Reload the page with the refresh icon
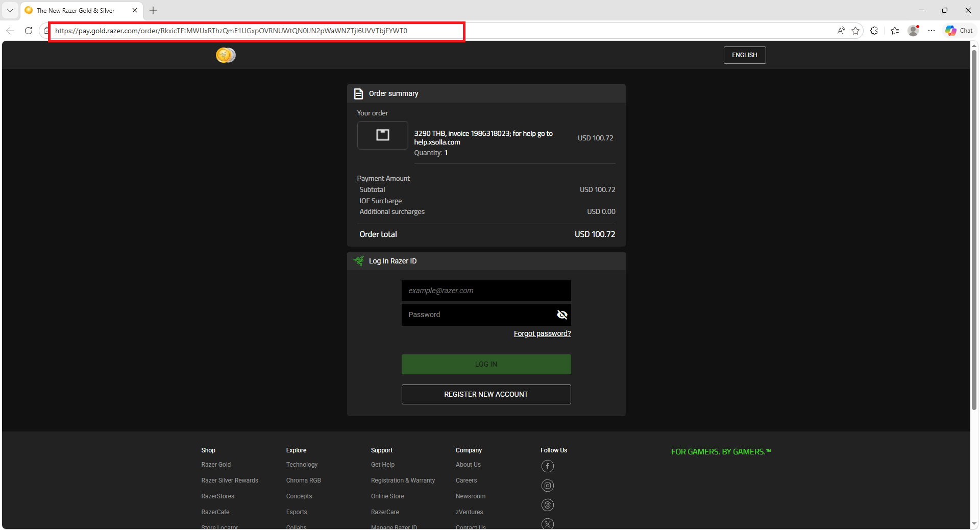980x530 pixels. pos(29,31)
